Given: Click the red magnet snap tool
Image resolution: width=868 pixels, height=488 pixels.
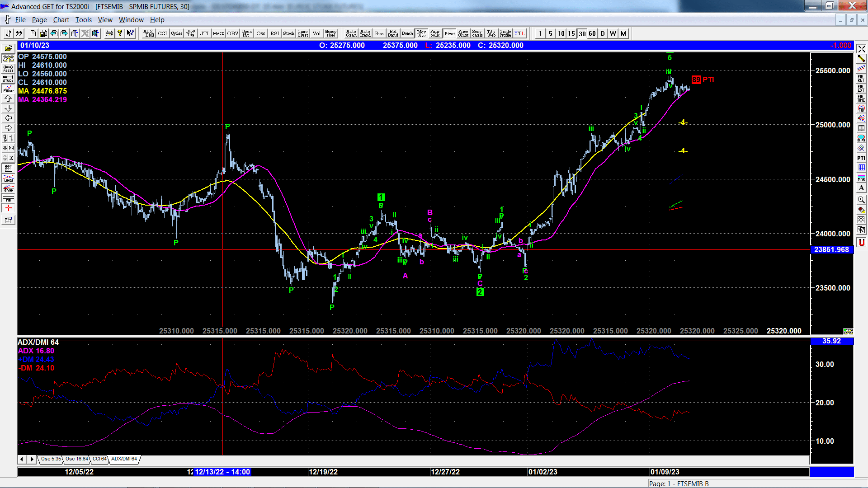Looking at the screenshot, I should 861,242.
